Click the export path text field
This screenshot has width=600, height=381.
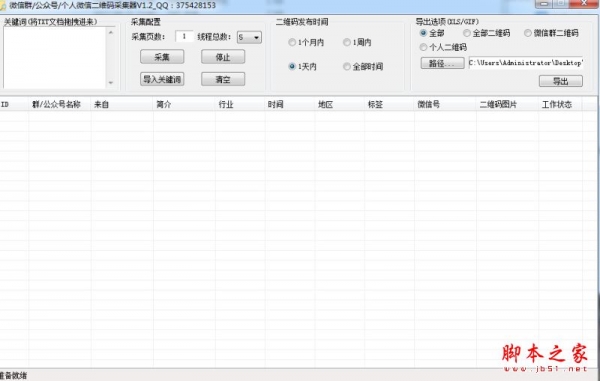point(525,63)
